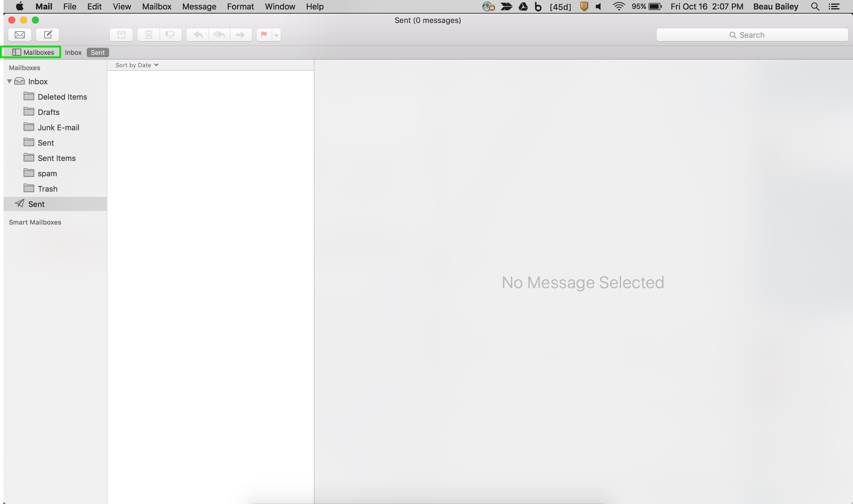Click the 'b' menu bar icon
The width and height of the screenshot is (853, 504).
538,6
